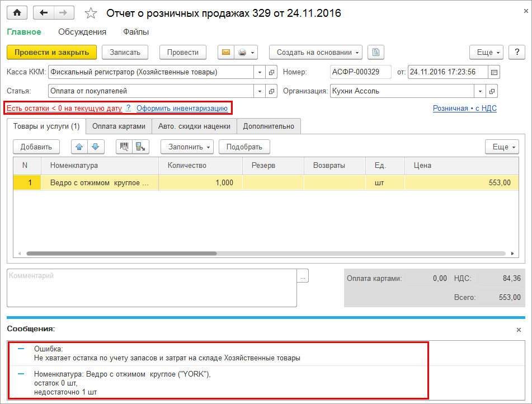Image resolution: width=532 pixels, height=404 pixels.
Task: Click the back arrow navigation button
Action: (44, 13)
